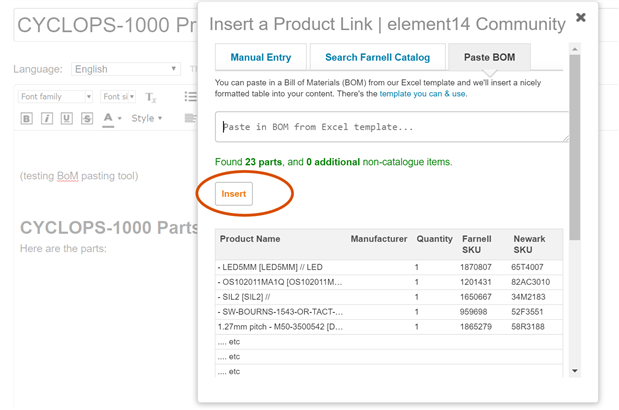This screenshot has width=619, height=410.
Task: Open the 'template you can & use' link
Action: tap(423, 94)
